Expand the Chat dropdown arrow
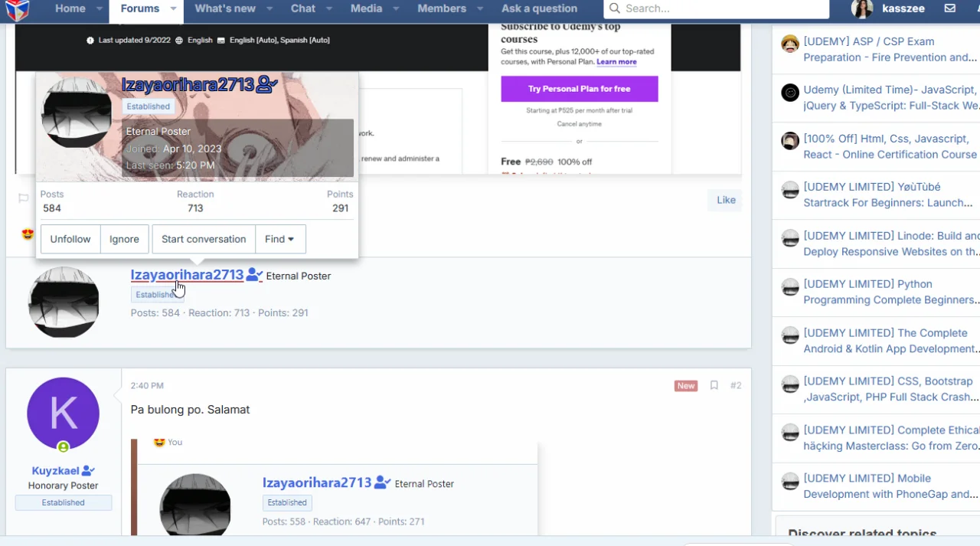This screenshot has width=980, height=546. click(328, 9)
